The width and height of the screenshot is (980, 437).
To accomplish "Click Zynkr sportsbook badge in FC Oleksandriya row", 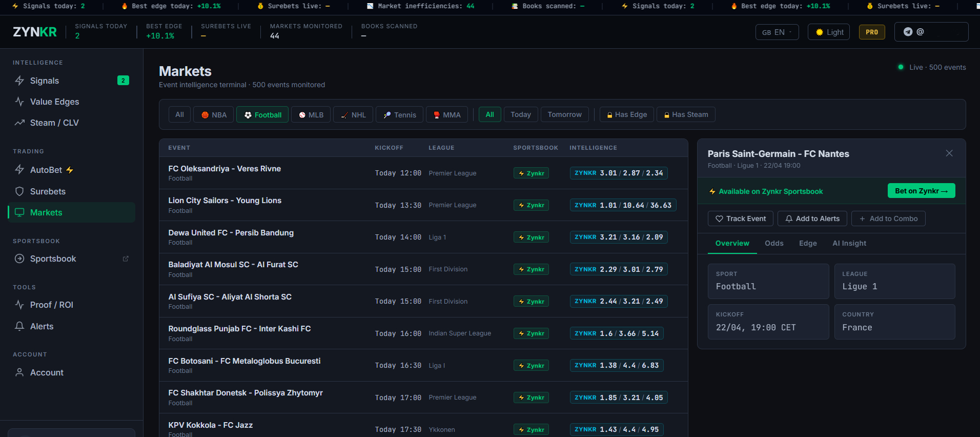I will click(x=531, y=173).
